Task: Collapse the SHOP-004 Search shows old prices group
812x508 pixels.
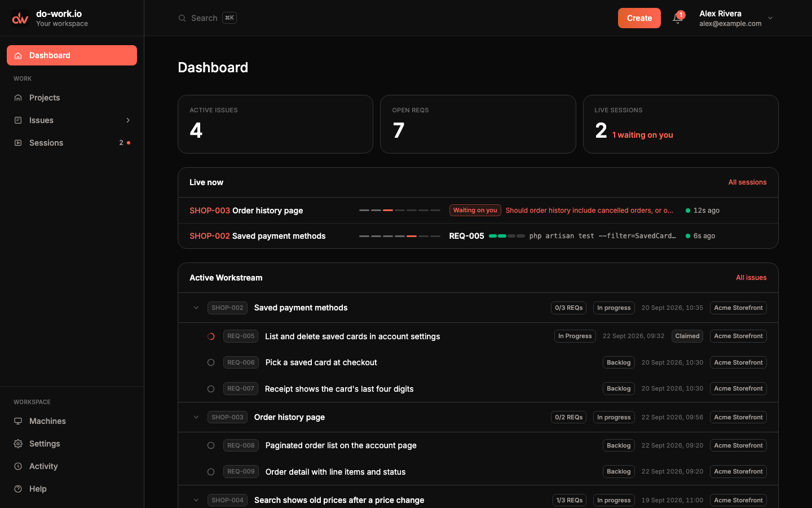Action: pyautogui.click(x=196, y=500)
